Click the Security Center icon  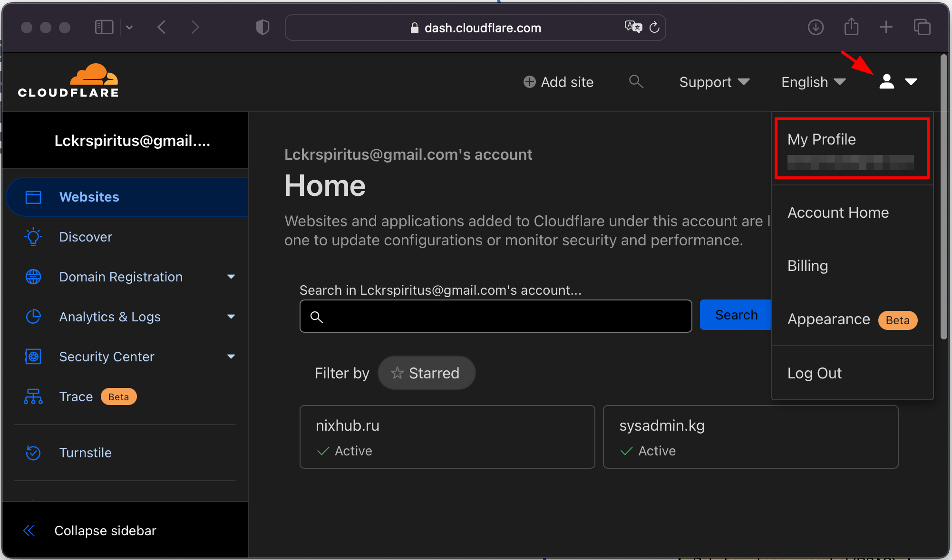coord(33,357)
